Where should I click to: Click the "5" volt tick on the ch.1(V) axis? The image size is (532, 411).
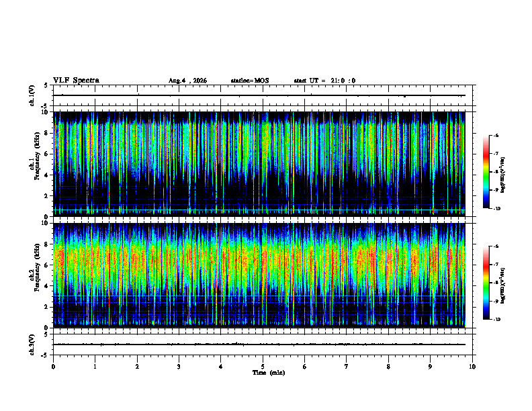click(46, 85)
